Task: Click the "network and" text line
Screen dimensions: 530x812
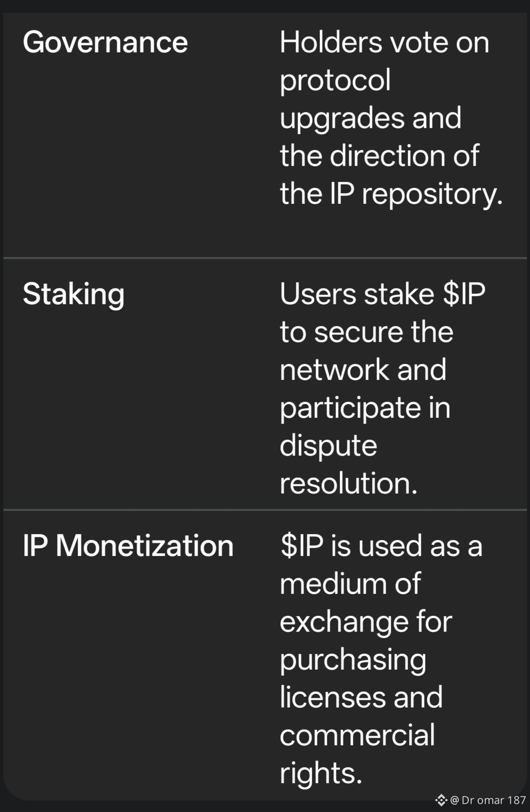Action: coord(363,370)
